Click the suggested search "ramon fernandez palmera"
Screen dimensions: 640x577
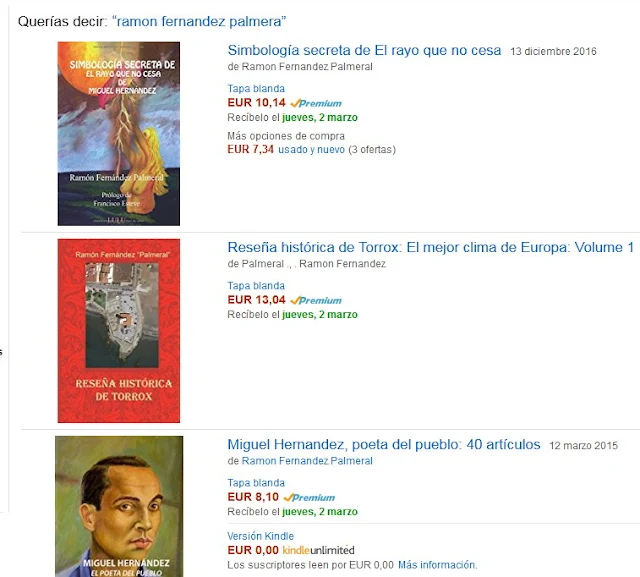point(199,21)
